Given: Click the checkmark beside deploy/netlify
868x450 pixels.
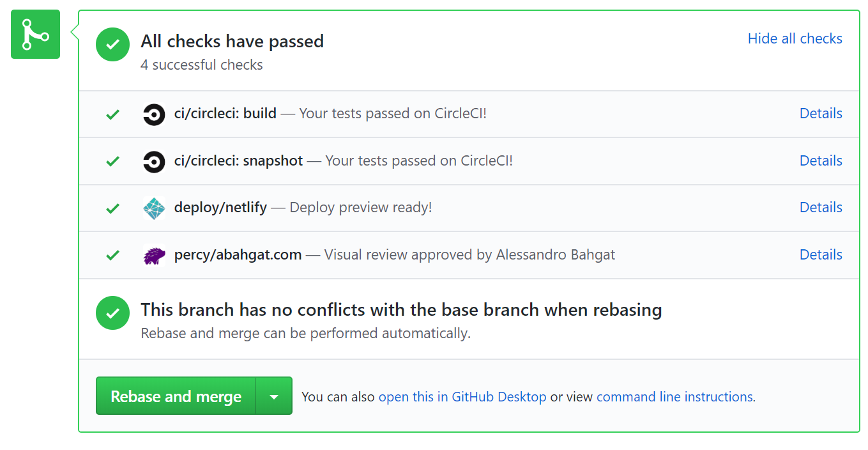Looking at the screenshot, I should coord(112,208).
